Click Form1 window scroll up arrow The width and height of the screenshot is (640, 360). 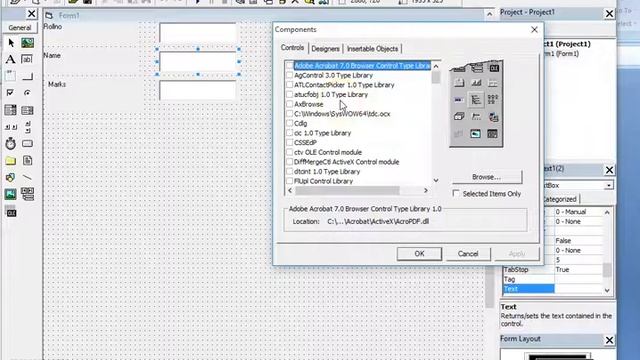click(x=489, y=14)
